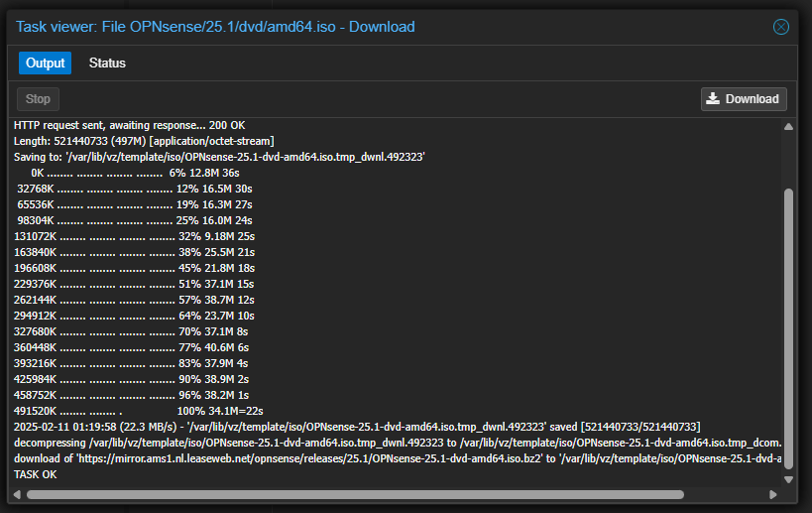Click the 393216K 83% progress line

pos(131,363)
